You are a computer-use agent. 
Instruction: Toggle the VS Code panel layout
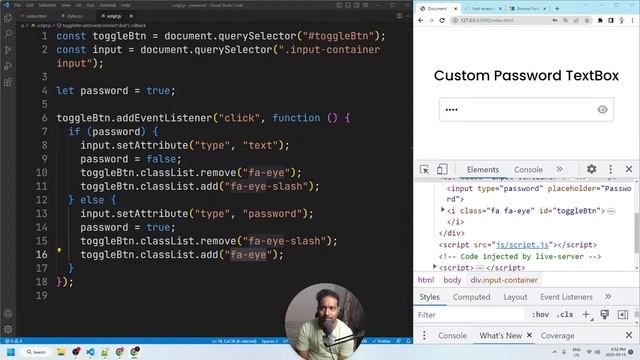click(x=348, y=5)
